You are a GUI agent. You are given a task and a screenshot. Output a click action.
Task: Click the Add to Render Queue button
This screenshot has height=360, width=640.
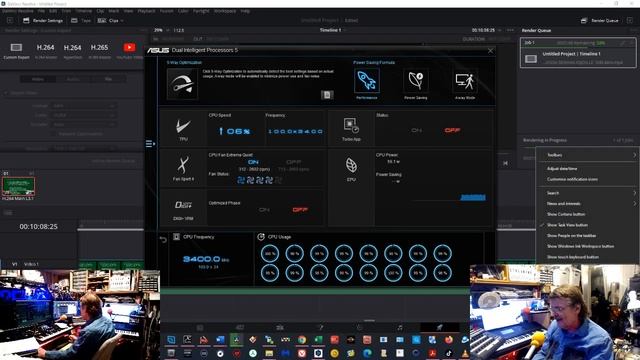[x=113, y=161]
